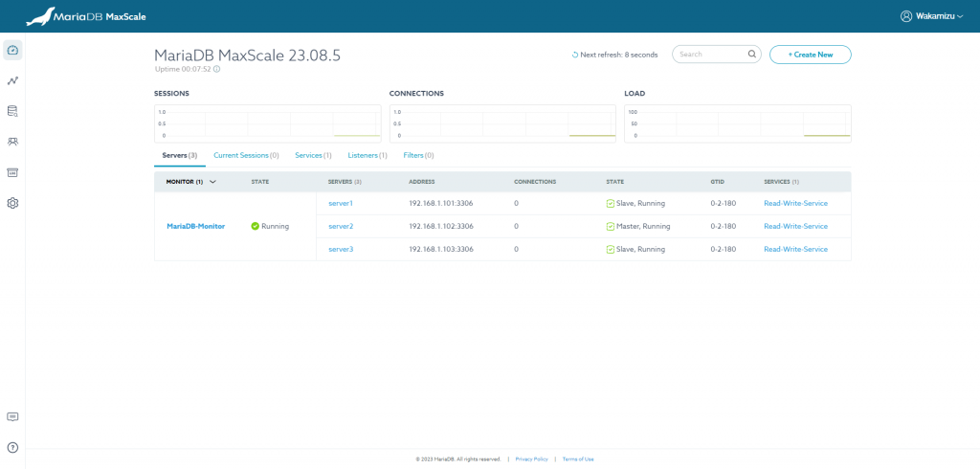Switch to the Listeners tab

pyautogui.click(x=367, y=155)
